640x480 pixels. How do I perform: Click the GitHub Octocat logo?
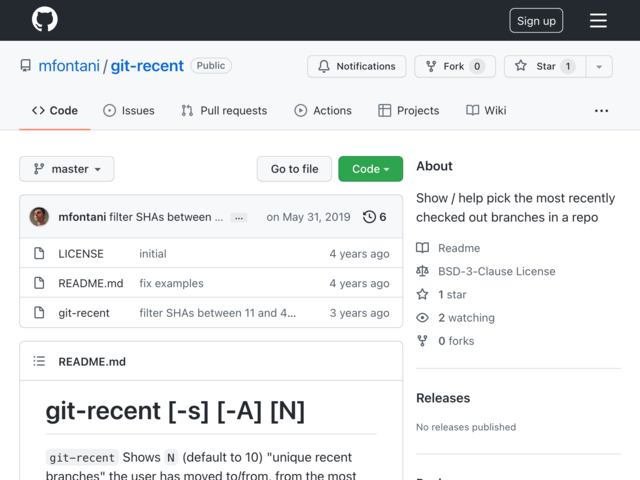tap(45, 19)
